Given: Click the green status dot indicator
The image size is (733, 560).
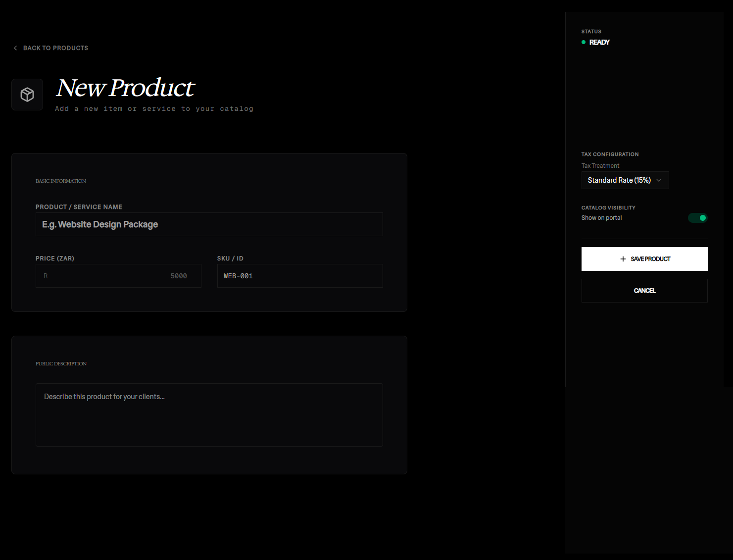Looking at the screenshot, I should tap(584, 43).
